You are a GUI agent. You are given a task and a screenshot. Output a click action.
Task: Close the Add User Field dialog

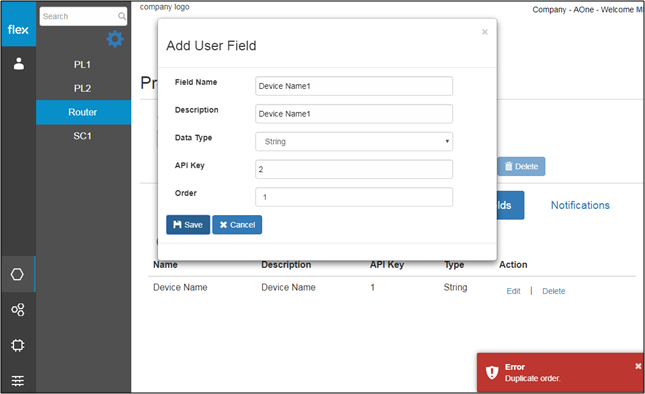485,32
